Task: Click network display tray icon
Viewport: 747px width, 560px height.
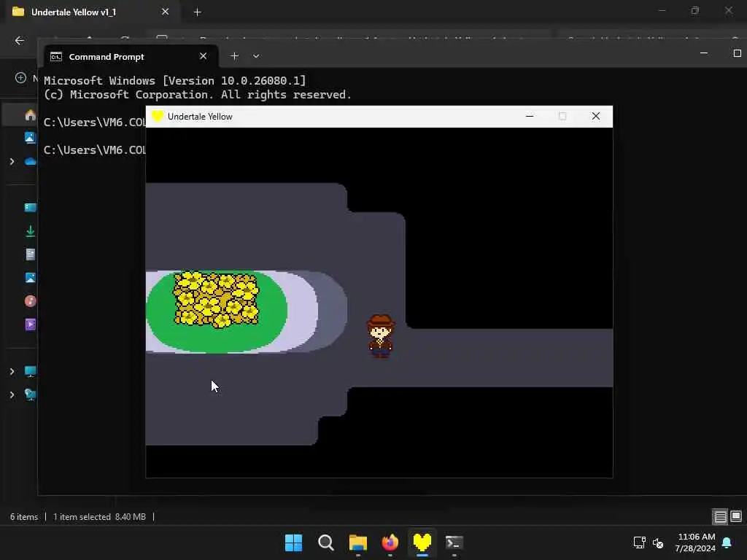Action: pyautogui.click(x=639, y=542)
